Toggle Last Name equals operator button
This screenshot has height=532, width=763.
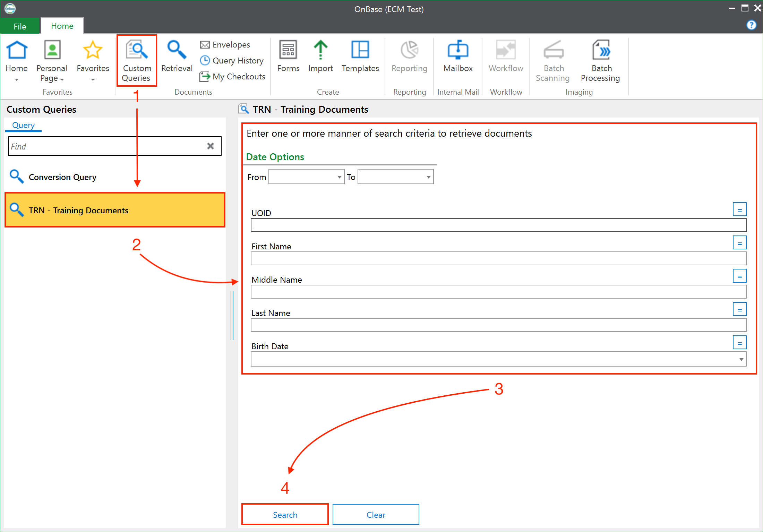point(739,309)
